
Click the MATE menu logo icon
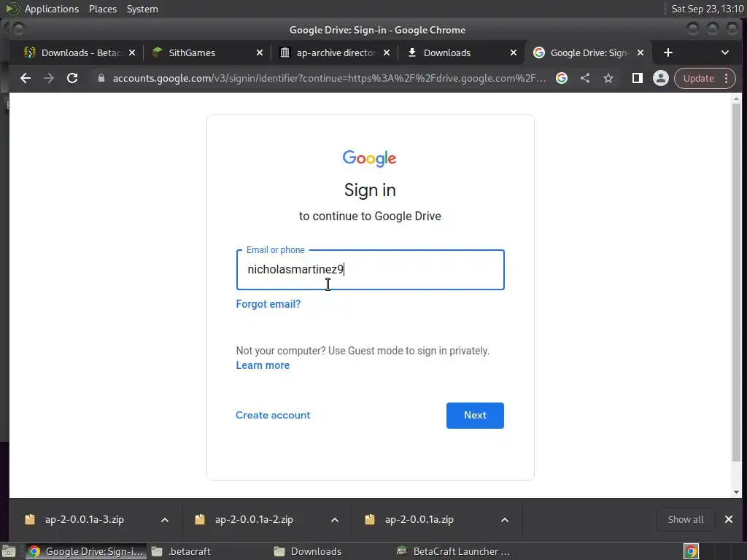tap(12, 9)
